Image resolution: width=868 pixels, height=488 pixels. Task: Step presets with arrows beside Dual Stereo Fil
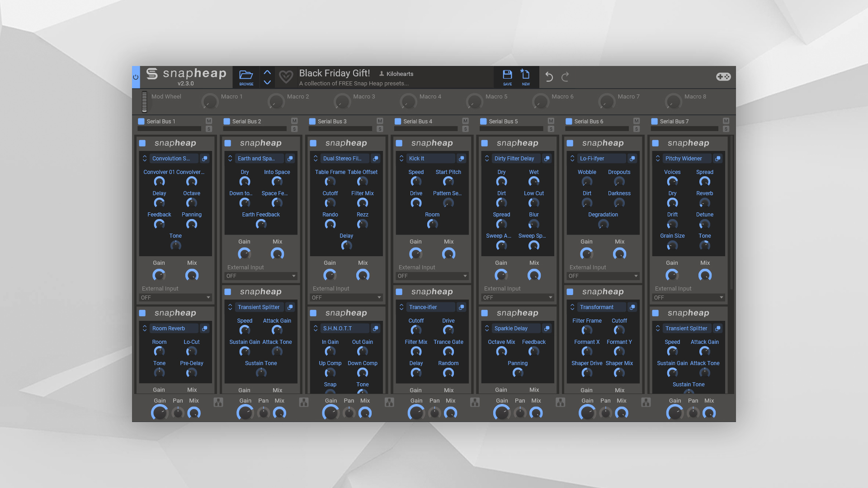pyautogui.click(x=316, y=159)
